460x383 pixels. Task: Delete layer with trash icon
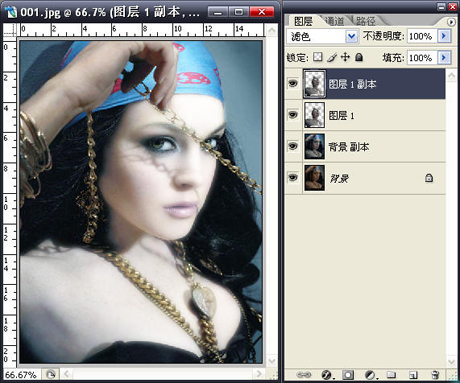pyautogui.click(x=435, y=375)
